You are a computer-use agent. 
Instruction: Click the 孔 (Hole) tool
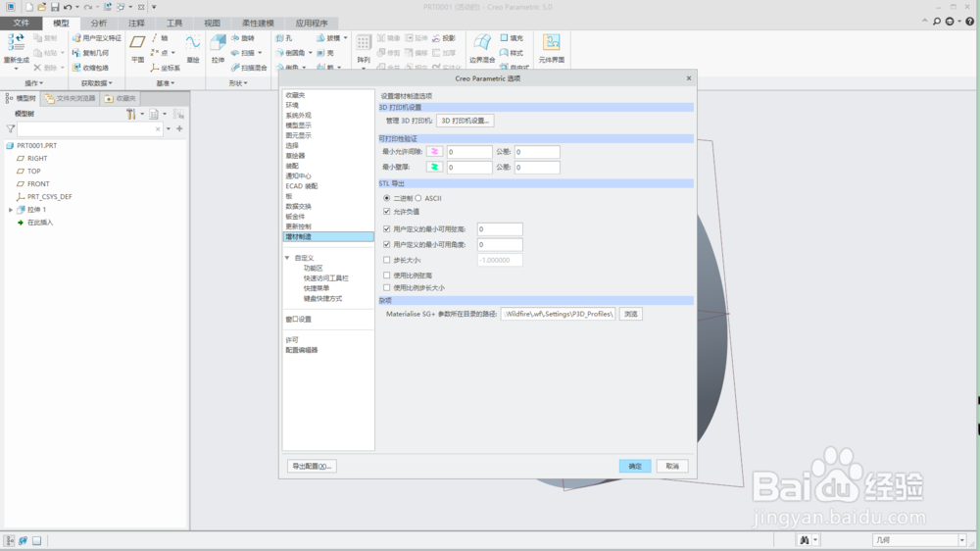click(284, 38)
